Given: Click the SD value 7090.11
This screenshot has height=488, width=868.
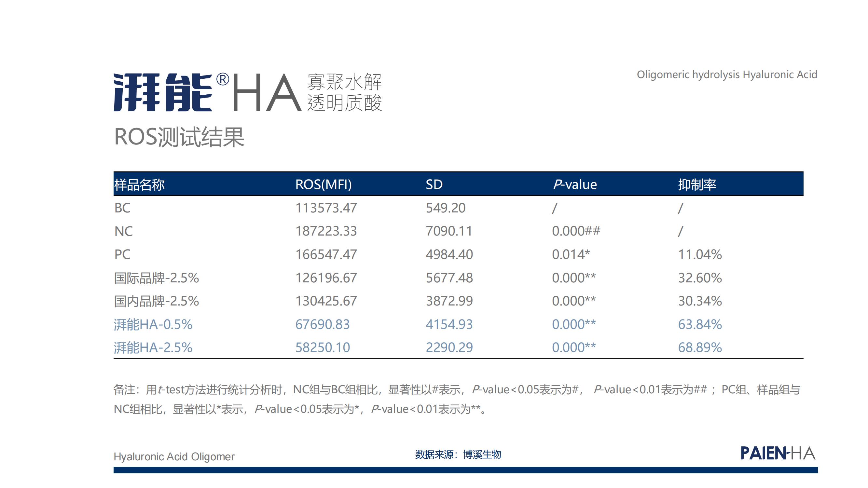Looking at the screenshot, I should coord(449,231).
